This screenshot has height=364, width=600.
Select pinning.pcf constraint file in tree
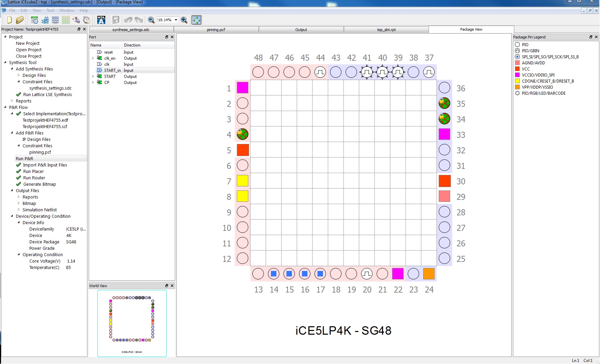click(x=40, y=152)
